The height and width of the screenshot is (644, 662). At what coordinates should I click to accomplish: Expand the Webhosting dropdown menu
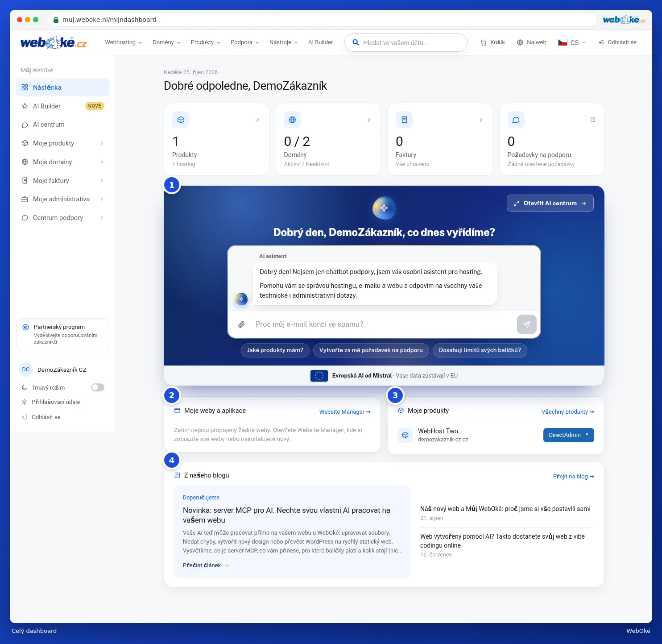(x=124, y=42)
